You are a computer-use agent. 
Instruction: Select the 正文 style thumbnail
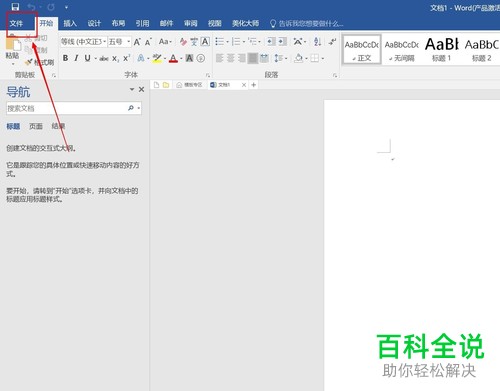(x=362, y=50)
